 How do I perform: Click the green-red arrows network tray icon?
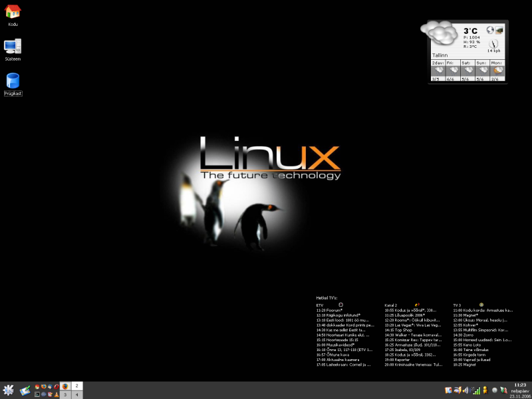coord(504,390)
